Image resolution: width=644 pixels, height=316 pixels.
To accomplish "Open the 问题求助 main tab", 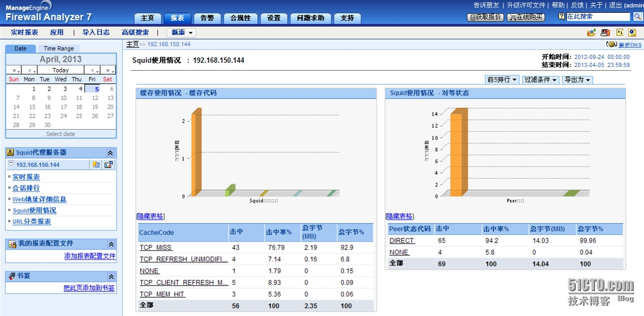I will [x=311, y=18].
